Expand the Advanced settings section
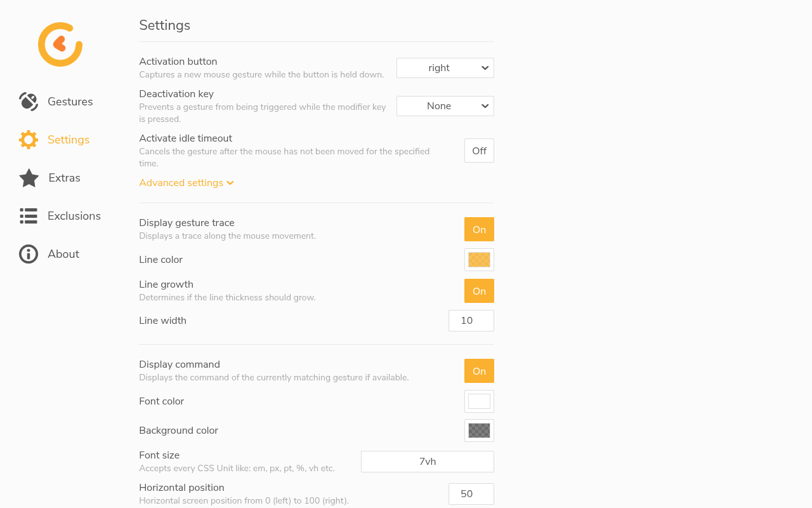The width and height of the screenshot is (812, 508). (x=181, y=182)
